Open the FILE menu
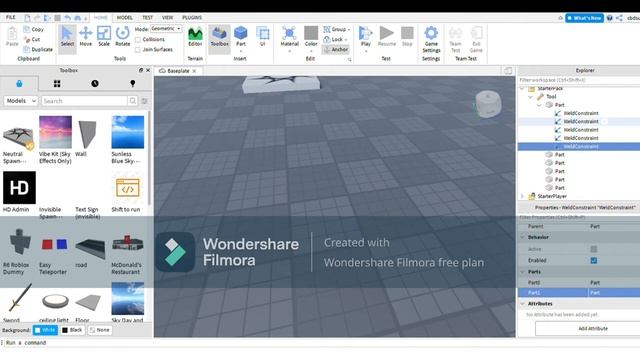The width and height of the screenshot is (640, 360). pos(11,18)
